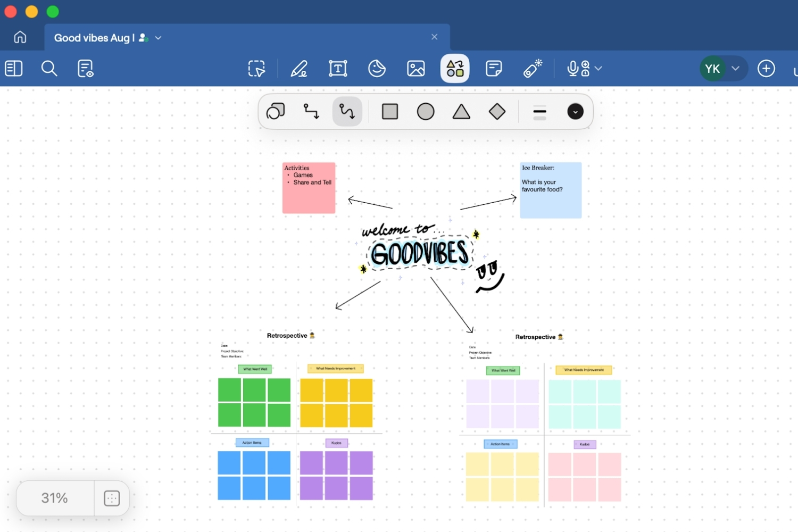Screen dimensions: 798x532
Task: Pick the triangle shape
Action: pyautogui.click(x=461, y=112)
